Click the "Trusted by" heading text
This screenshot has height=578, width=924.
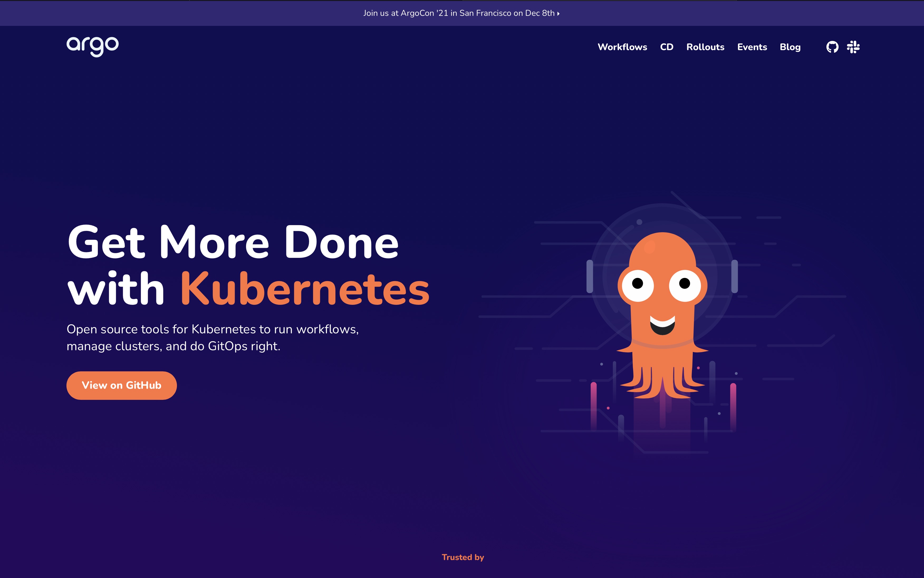[463, 557]
